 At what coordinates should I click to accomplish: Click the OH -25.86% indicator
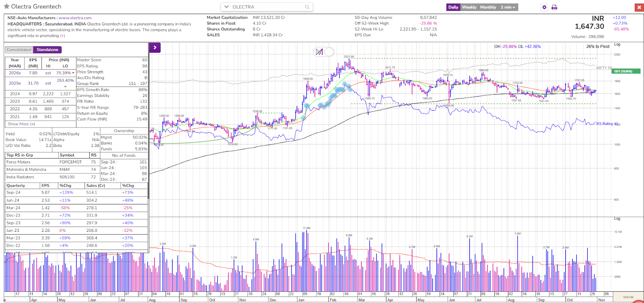tap(505, 47)
